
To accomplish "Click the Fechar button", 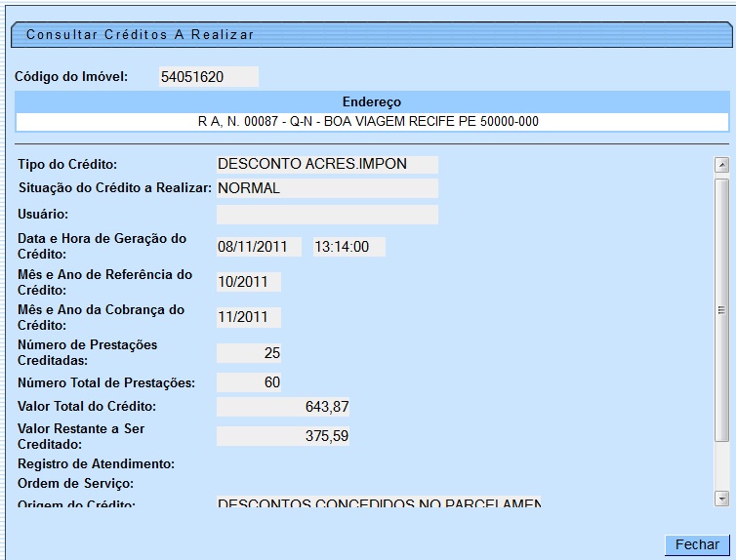I will 697,544.
